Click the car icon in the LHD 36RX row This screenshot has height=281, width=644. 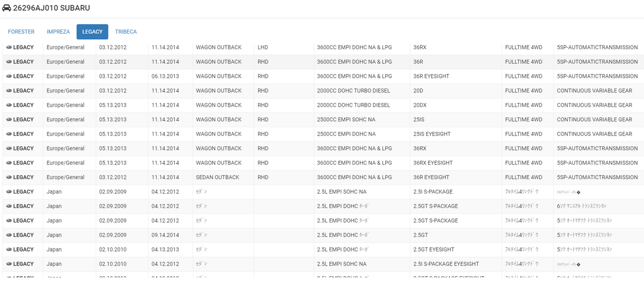pos(9,47)
